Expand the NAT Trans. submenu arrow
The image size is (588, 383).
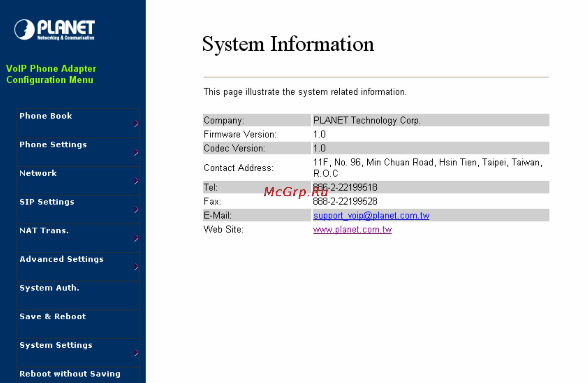[136, 238]
